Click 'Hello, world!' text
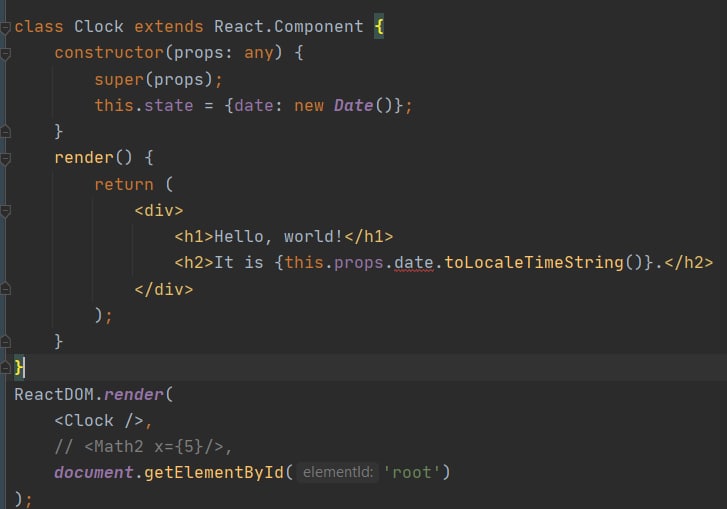The height and width of the screenshot is (509, 727). (x=278, y=236)
